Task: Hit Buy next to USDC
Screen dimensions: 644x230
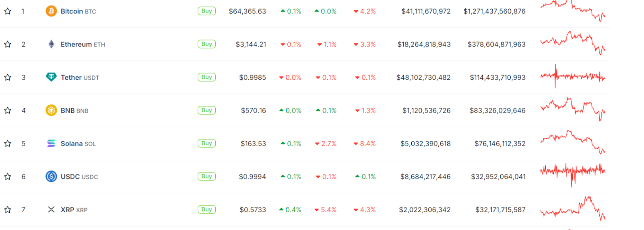Action: pos(206,177)
